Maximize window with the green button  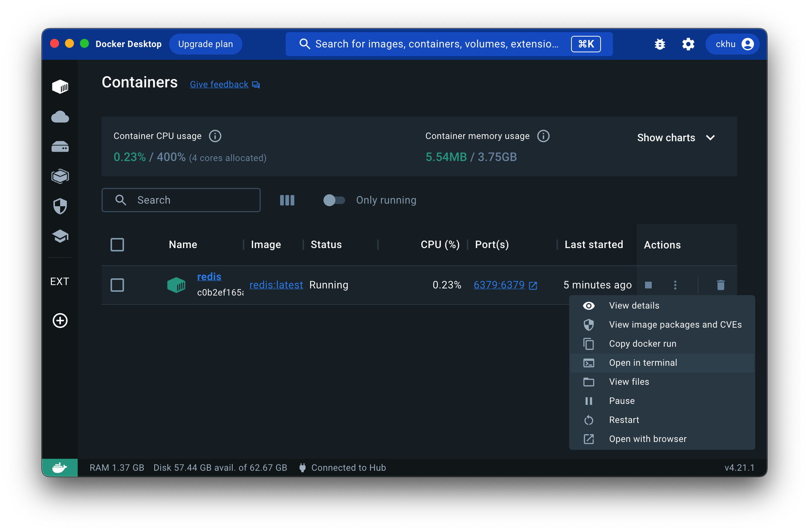coord(84,44)
